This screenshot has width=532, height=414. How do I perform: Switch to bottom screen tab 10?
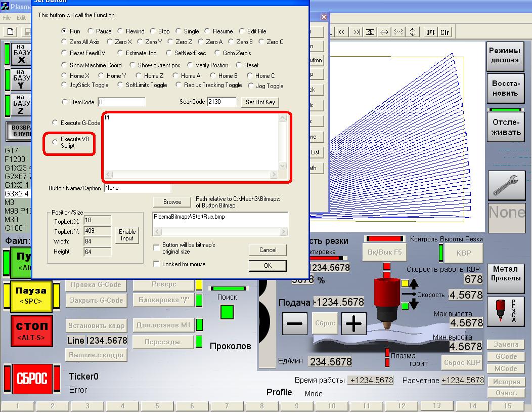point(331,406)
